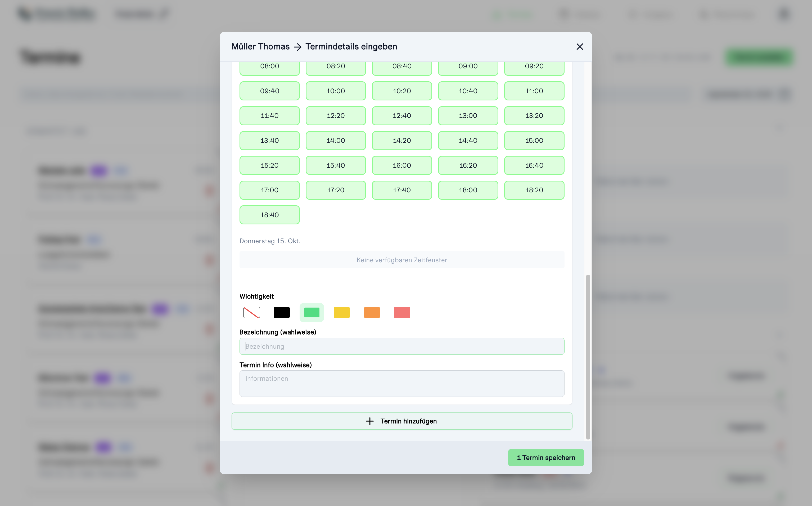Pick the 09:40 appointment time
The width and height of the screenshot is (812, 506).
[269, 91]
